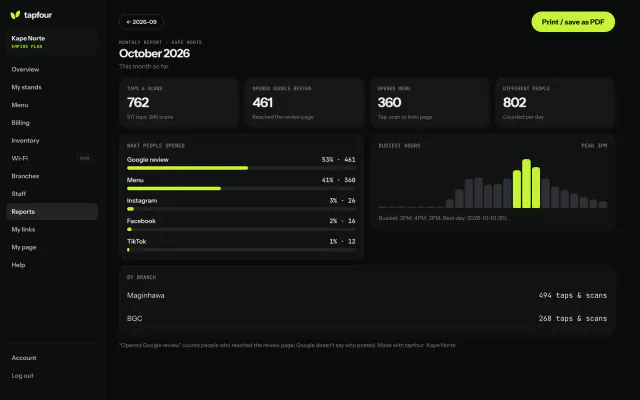Click the Empire Plan label

pos(27,46)
